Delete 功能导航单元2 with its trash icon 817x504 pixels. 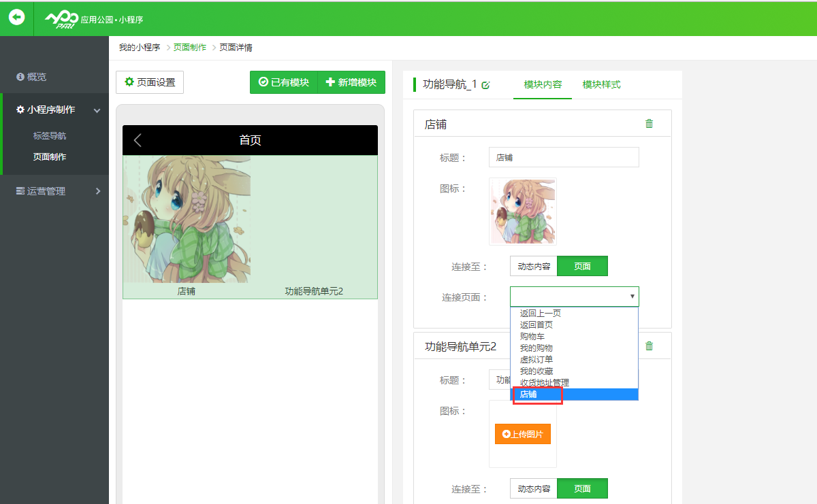(x=649, y=346)
